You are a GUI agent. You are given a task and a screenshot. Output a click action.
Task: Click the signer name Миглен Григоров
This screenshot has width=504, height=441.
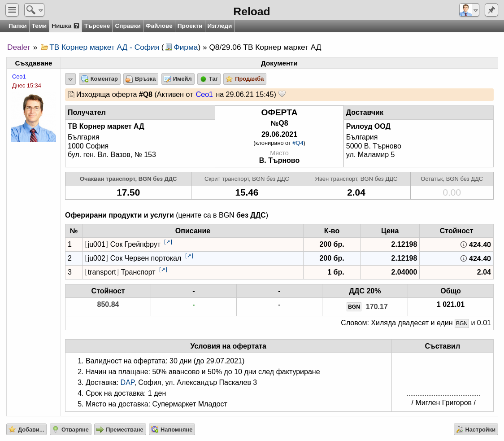[443, 403]
